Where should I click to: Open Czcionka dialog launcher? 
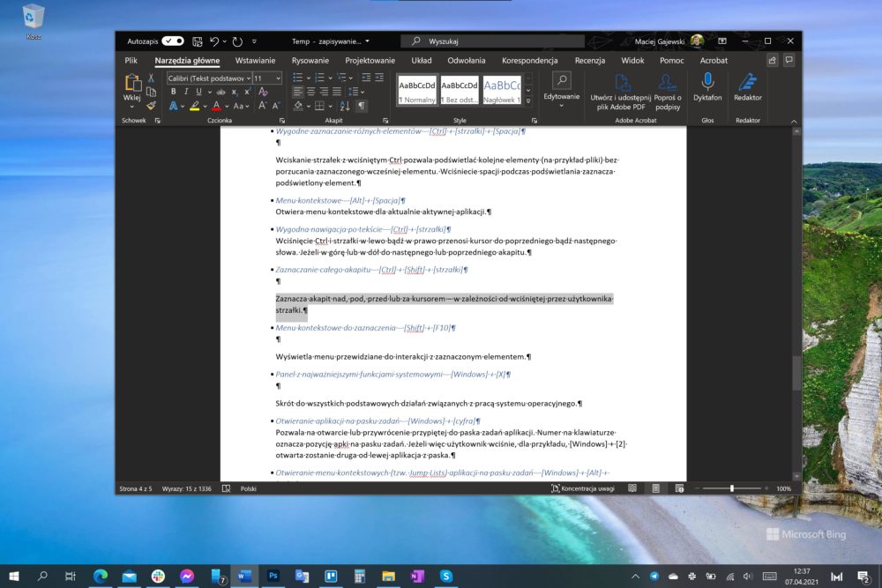[x=282, y=120]
